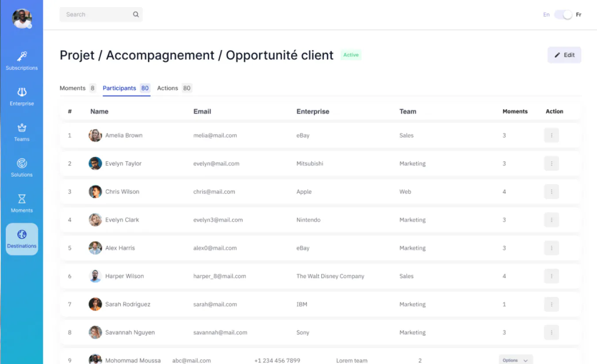The width and height of the screenshot is (597, 364).
Task: Click email evelyn@mail.com
Action: 216,163
